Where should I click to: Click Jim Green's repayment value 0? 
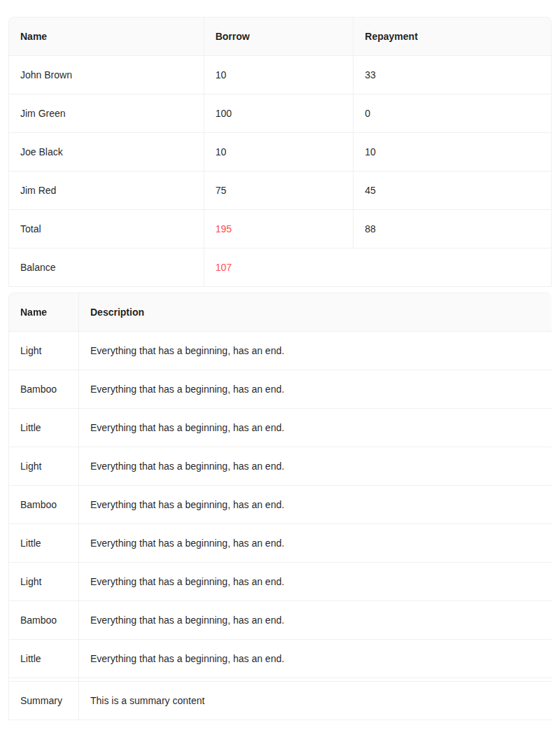tap(367, 113)
